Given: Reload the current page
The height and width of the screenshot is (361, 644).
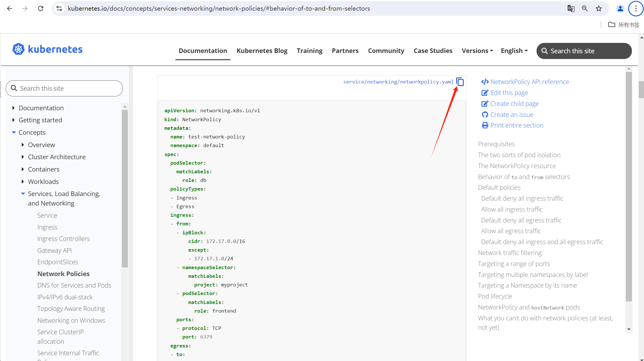Looking at the screenshot, I should click(41, 8).
